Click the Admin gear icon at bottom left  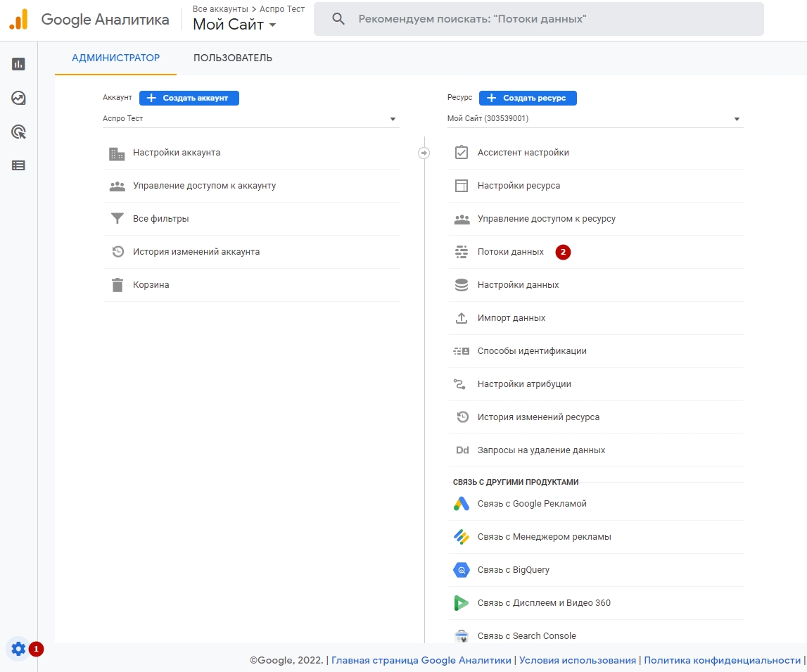18,649
